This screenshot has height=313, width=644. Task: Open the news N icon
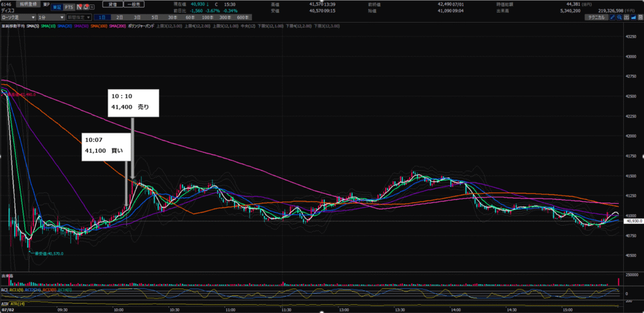click(79, 7)
